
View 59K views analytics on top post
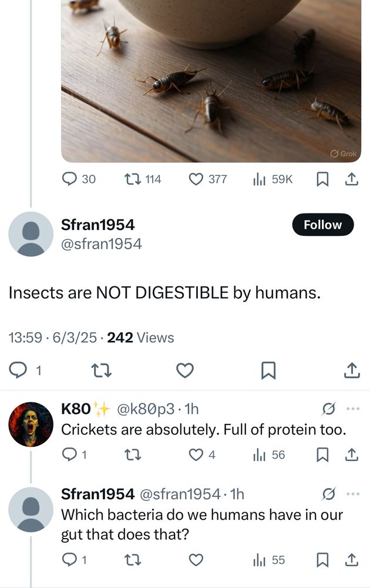click(271, 179)
